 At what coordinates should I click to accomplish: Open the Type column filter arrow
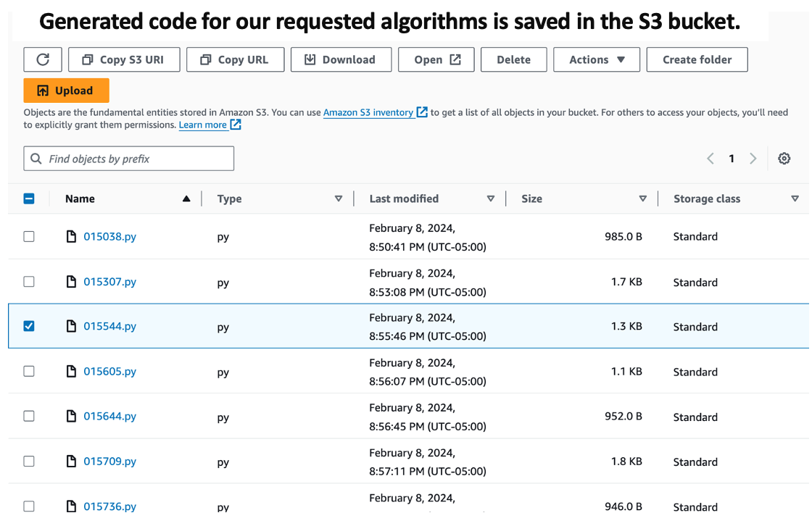339,199
